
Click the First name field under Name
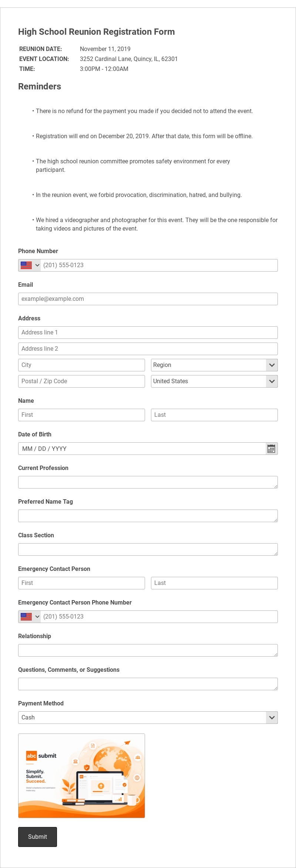pyautogui.click(x=81, y=415)
